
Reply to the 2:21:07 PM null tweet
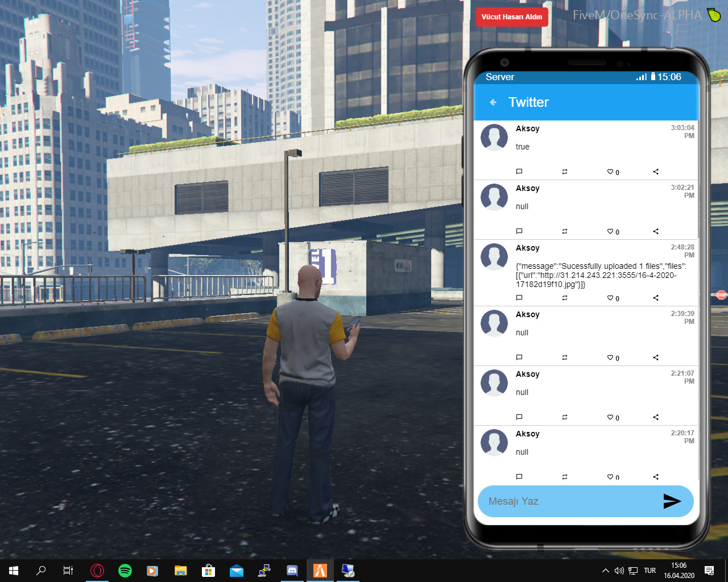519,417
